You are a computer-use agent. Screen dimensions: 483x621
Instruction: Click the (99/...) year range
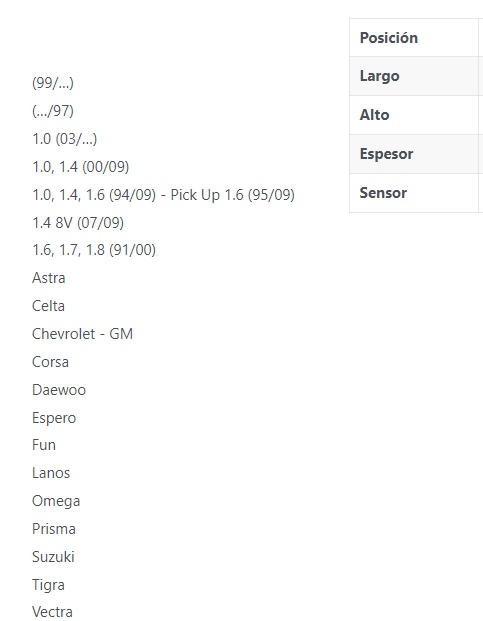53,83
